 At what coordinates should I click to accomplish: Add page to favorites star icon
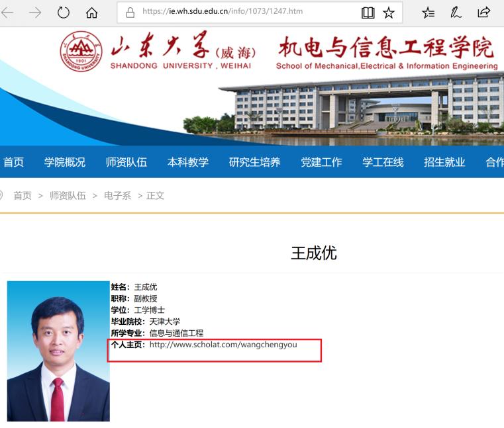pyautogui.click(x=389, y=13)
